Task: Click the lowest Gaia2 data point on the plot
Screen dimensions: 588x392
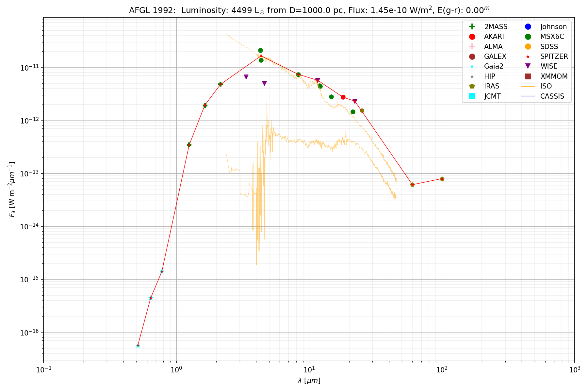Action: [x=138, y=346]
